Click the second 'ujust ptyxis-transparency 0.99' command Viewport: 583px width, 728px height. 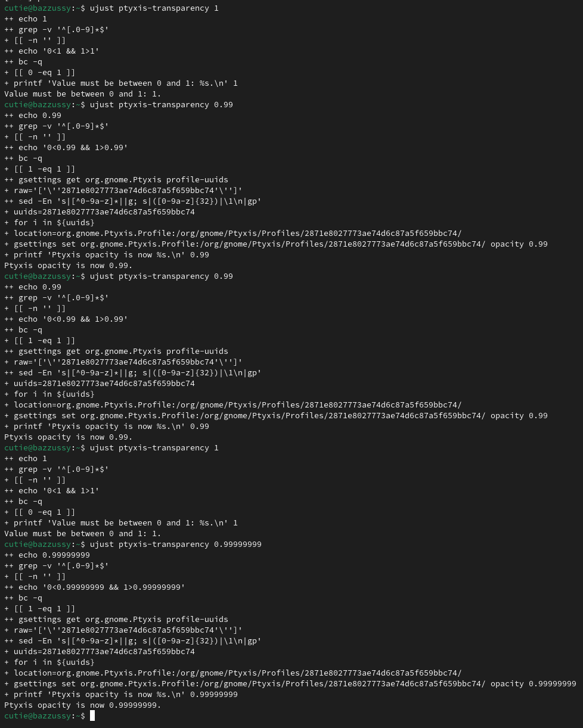(x=161, y=276)
